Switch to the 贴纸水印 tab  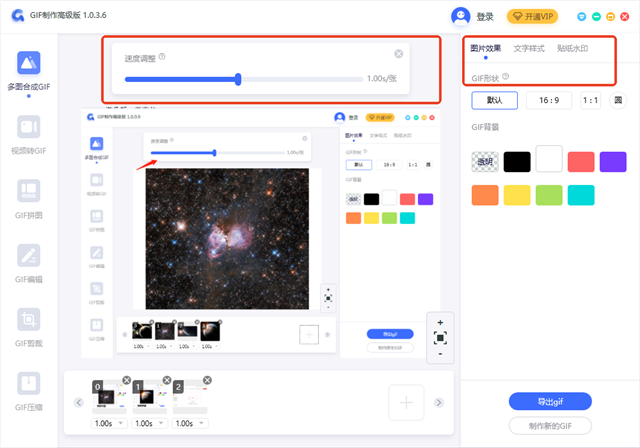tap(573, 49)
